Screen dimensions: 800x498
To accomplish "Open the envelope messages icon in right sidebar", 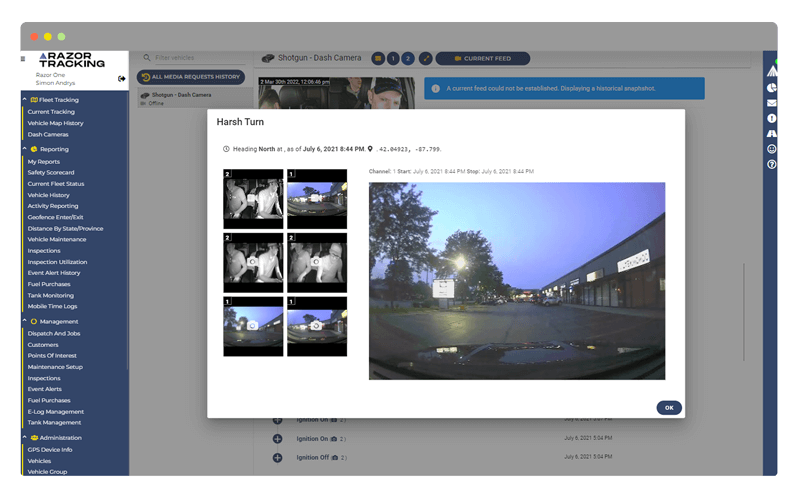I will [x=772, y=103].
